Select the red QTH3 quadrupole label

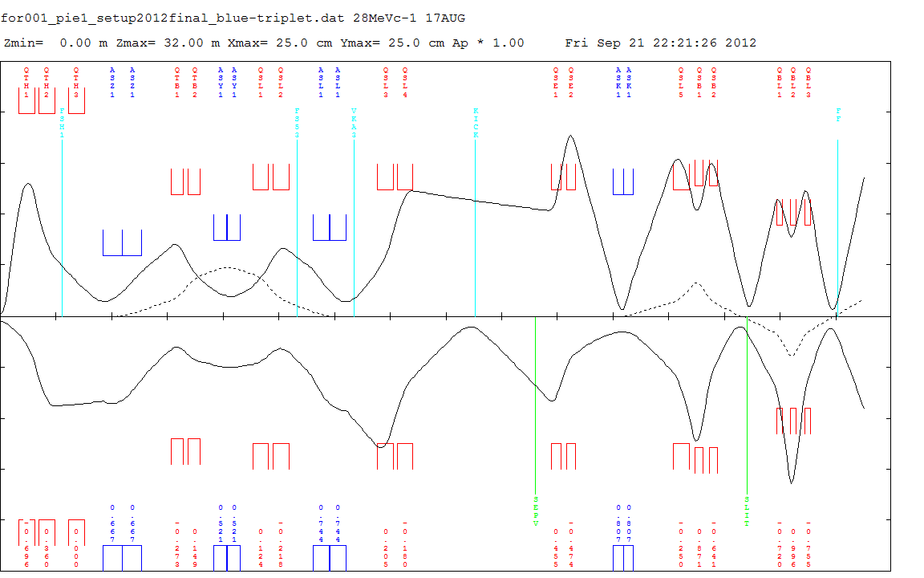point(76,82)
